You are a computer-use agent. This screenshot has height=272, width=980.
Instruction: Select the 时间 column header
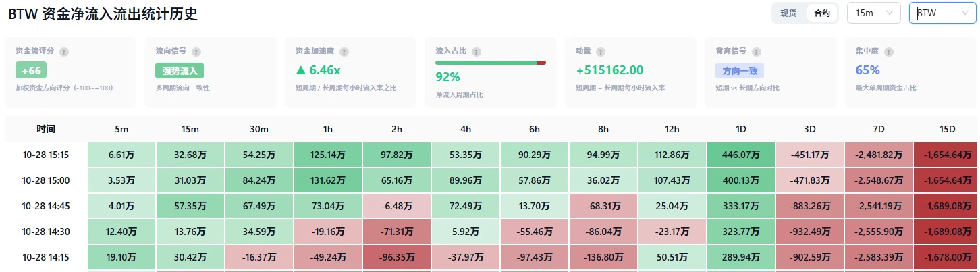(x=46, y=129)
